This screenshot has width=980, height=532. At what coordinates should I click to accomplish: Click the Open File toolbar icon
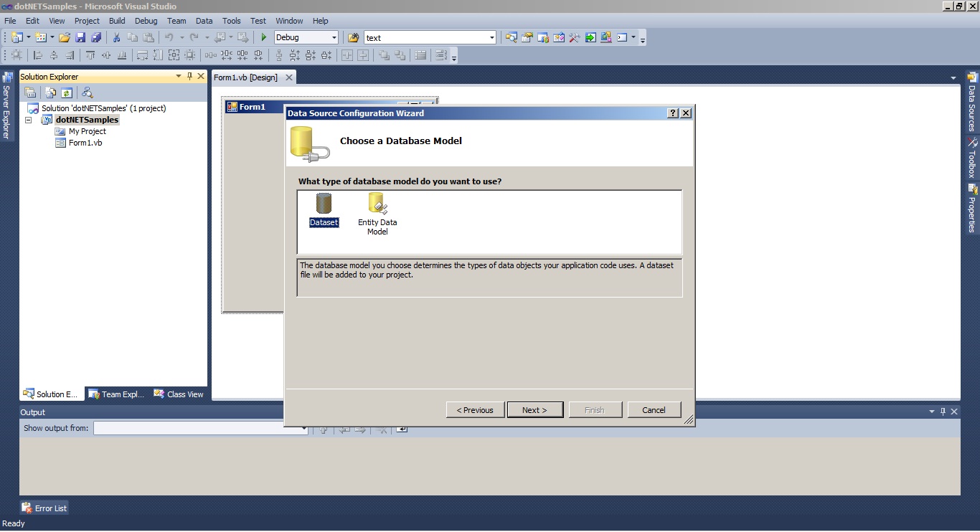tap(64, 37)
